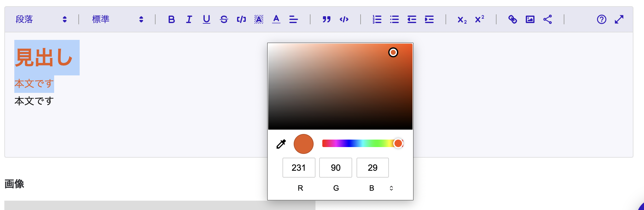
Task: Click the blockquote icon
Action: [326, 19]
